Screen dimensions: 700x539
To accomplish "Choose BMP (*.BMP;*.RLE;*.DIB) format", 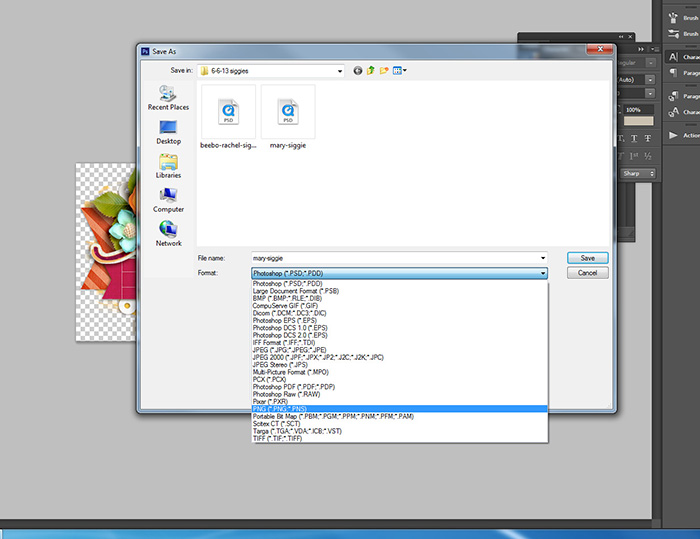I will click(x=399, y=298).
